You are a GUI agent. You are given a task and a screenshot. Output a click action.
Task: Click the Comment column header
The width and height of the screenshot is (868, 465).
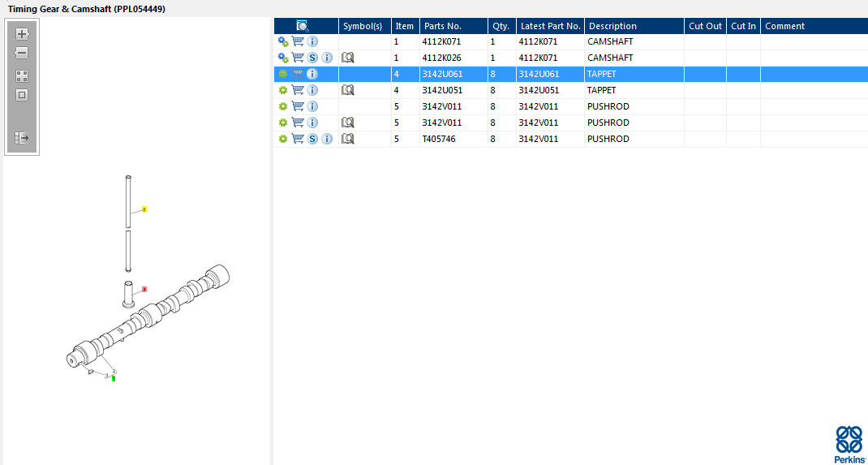pyautogui.click(x=814, y=26)
